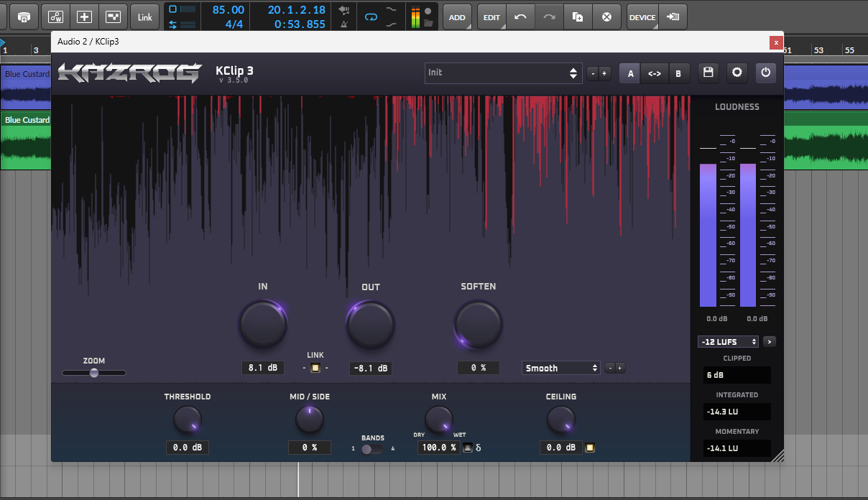The width and height of the screenshot is (868, 500).
Task: Click the IN gain knob
Action: 263,323
